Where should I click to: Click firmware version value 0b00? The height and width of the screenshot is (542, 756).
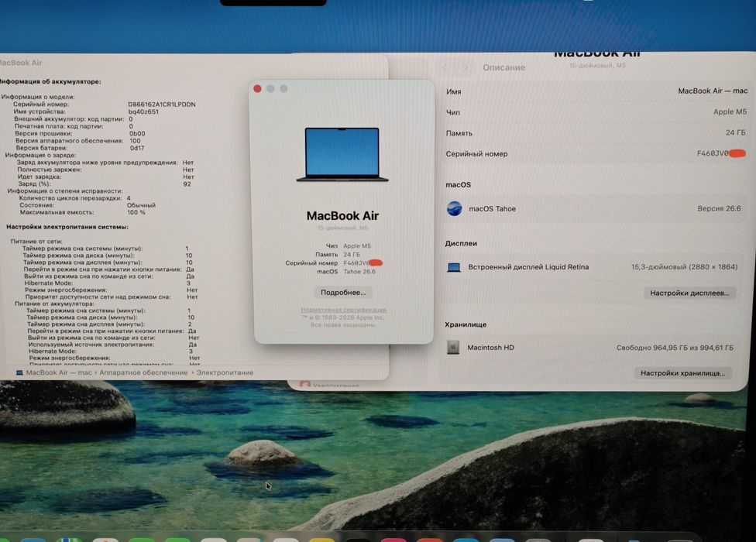click(x=137, y=133)
